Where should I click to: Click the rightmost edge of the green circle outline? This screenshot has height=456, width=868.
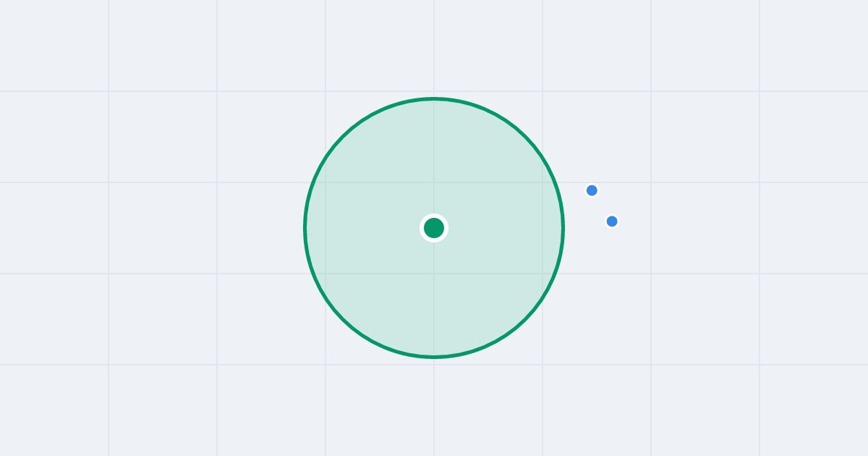click(563, 228)
